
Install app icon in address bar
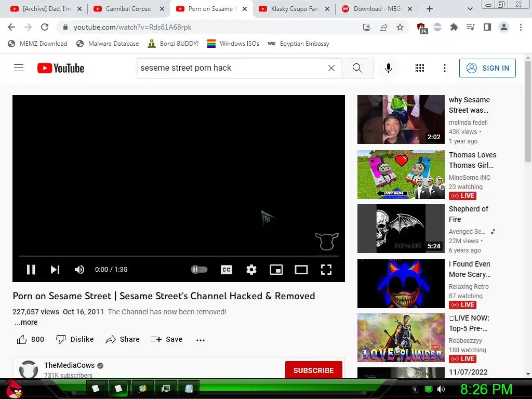[366, 27]
